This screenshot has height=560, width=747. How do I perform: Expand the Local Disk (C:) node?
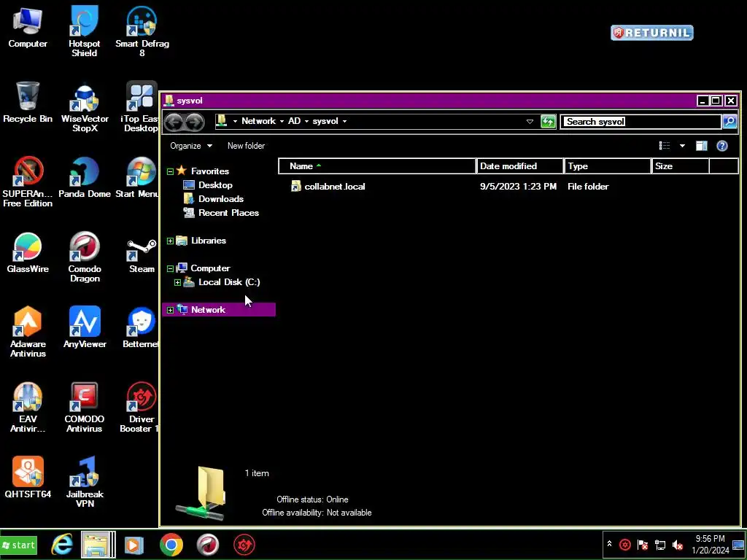(x=178, y=282)
